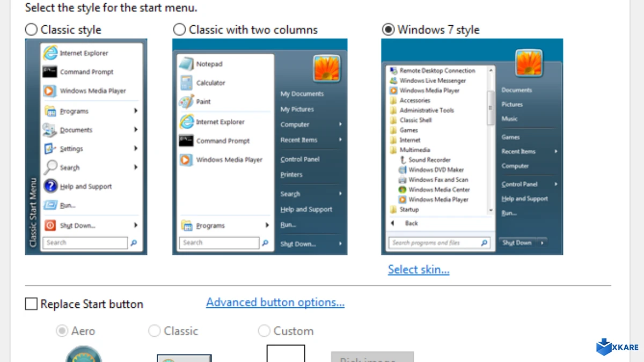This screenshot has width=644, height=362.
Task: Choose the Custom start button radio option
Action: pos(264,331)
